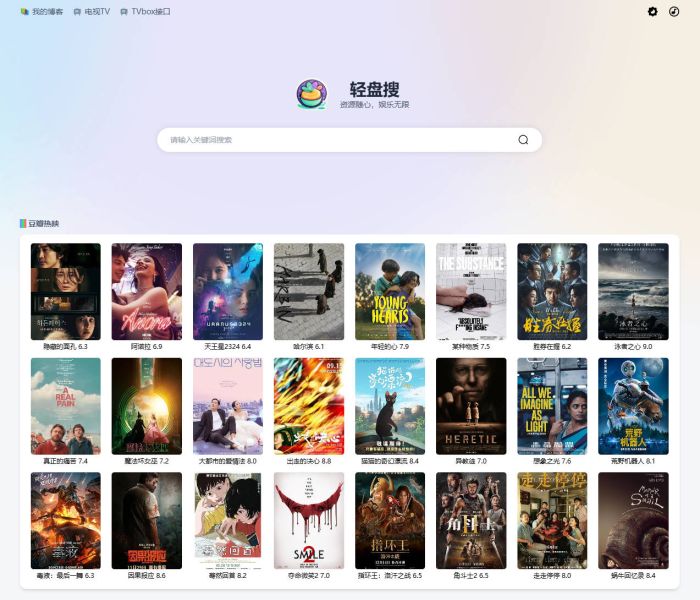Click the music note icon
This screenshot has width=700, height=600.
pos(674,12)
